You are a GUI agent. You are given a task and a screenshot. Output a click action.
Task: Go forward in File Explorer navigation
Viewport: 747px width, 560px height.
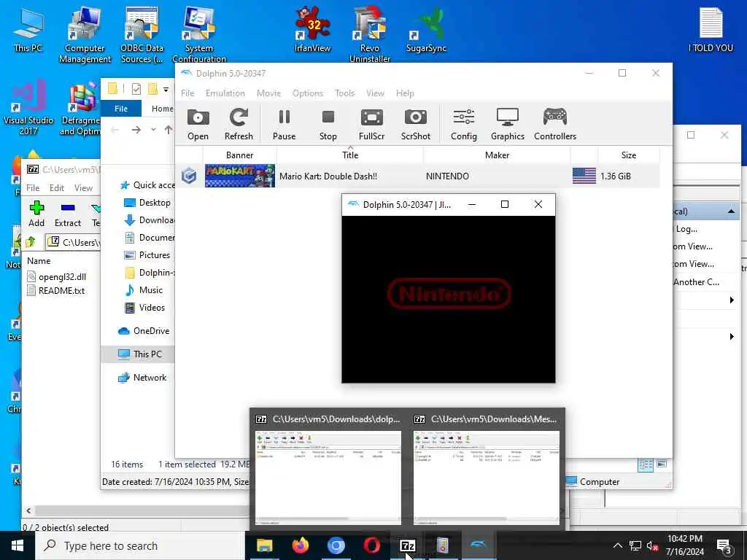point(136,130)
